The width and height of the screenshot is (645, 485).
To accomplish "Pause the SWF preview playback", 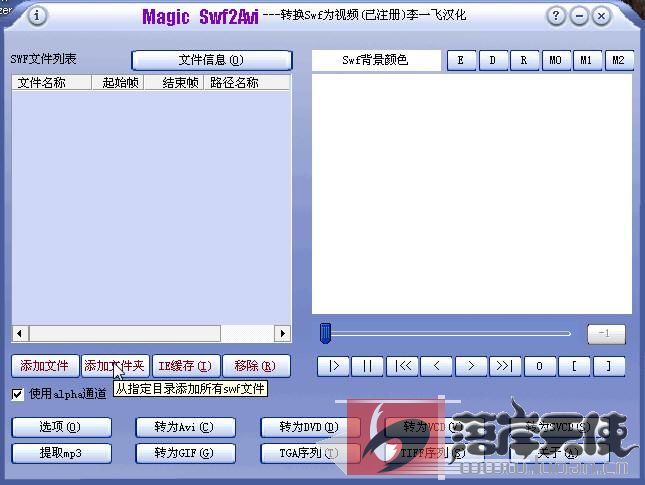I will pyautogui.click(x=368, y=366).
